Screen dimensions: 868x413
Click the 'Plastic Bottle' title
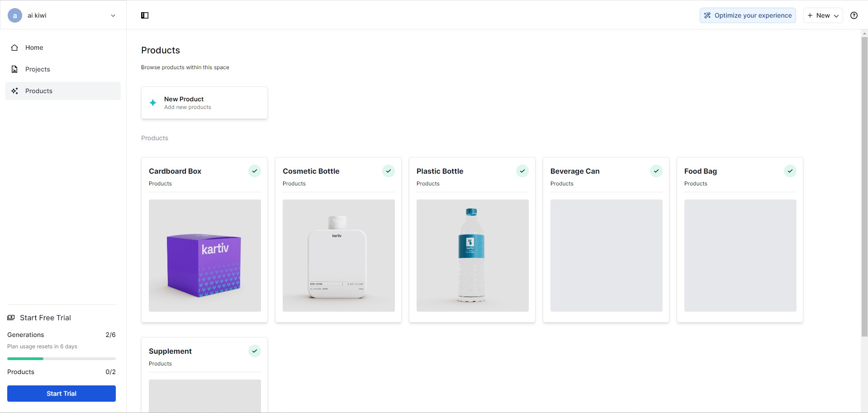(x=440, y=171)
